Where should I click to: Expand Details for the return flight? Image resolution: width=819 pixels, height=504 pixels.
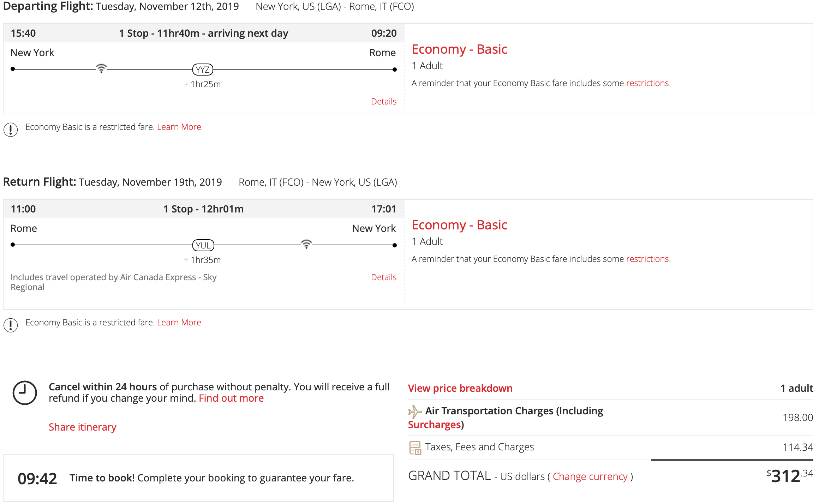click(x=383, y=277)
